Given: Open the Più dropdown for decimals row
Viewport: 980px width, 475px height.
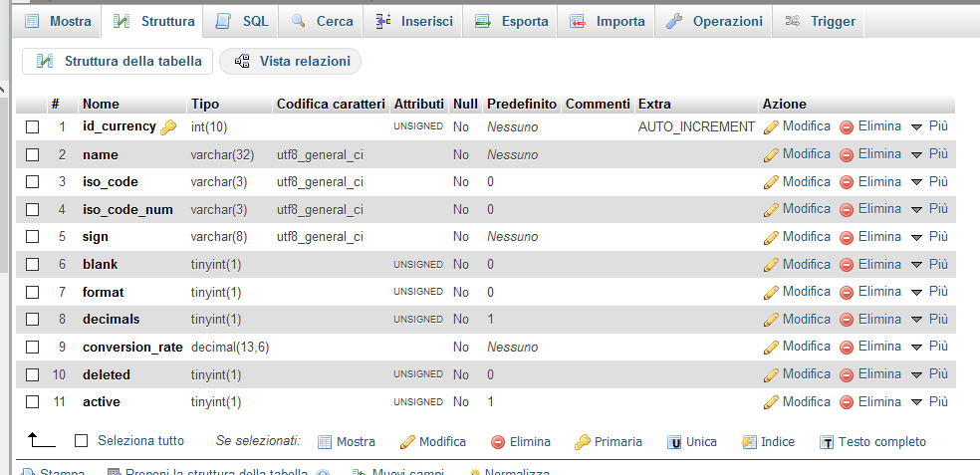Looking at the screenshot, I should pos(928,320).
